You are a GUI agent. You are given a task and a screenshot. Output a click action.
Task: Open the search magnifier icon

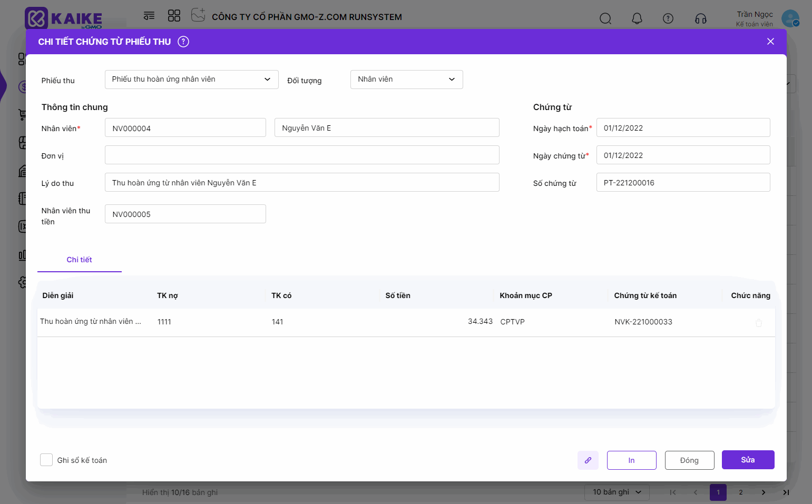coord(605,18)
